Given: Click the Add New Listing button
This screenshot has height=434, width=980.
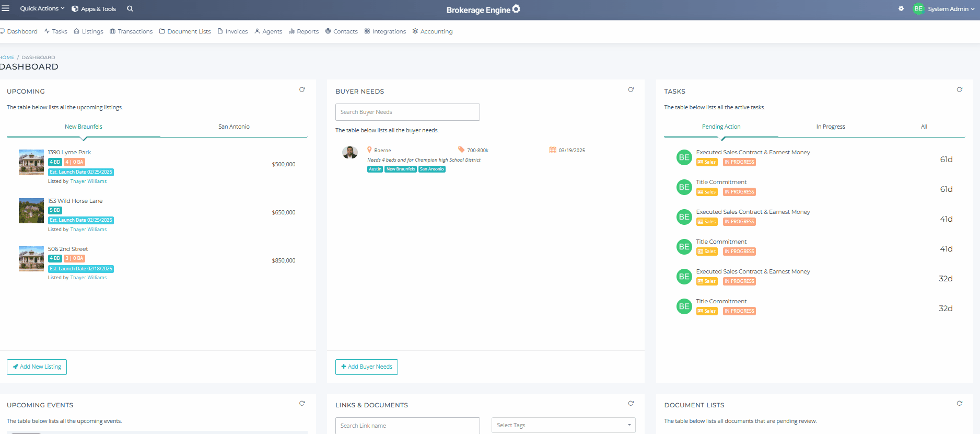Looking at the screenshot, I should [37, 367].
